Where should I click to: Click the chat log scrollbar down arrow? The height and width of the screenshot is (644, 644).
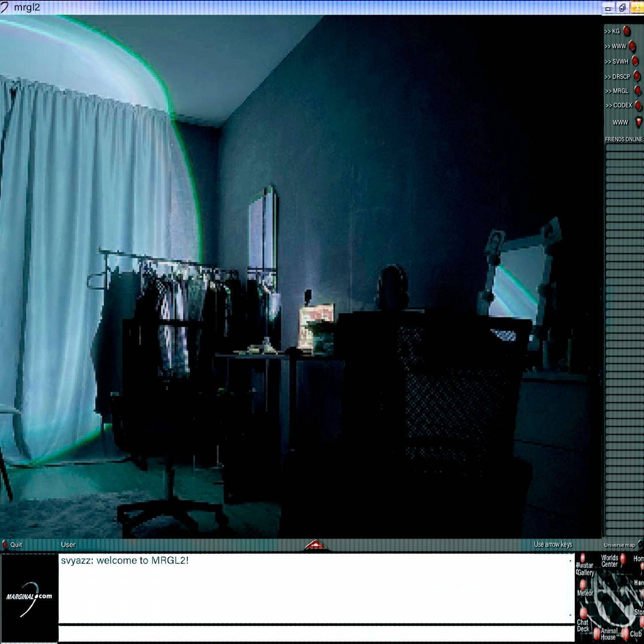[x=571, y=615]
